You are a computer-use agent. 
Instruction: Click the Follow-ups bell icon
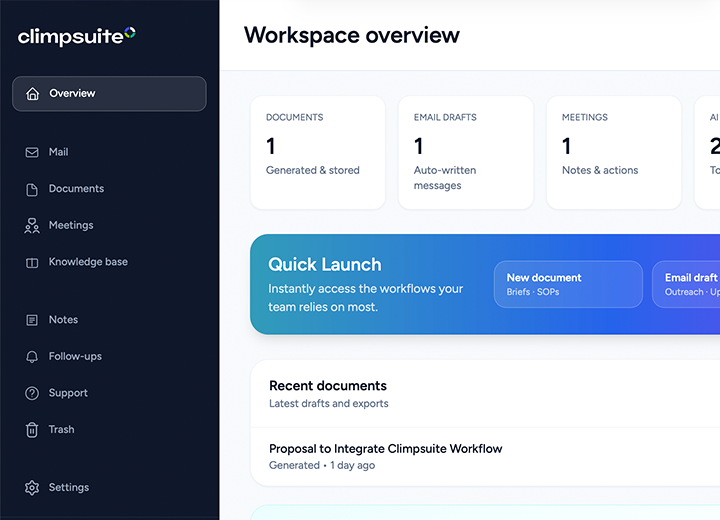click(x=32, y=356)
